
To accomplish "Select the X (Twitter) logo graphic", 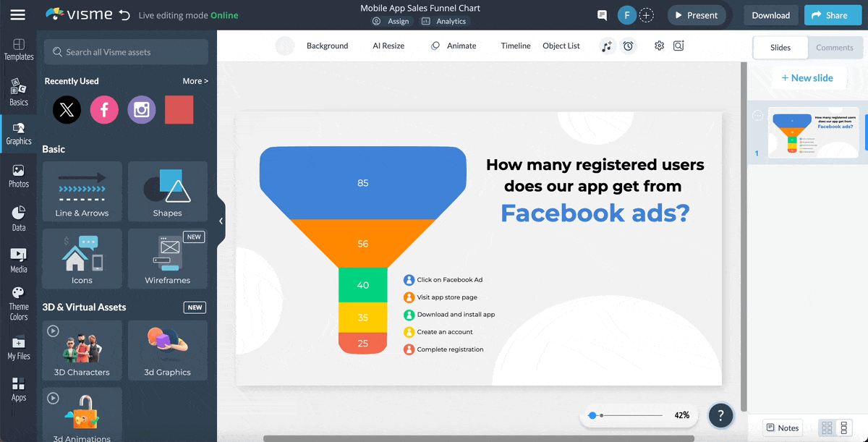I will (67, 110).
